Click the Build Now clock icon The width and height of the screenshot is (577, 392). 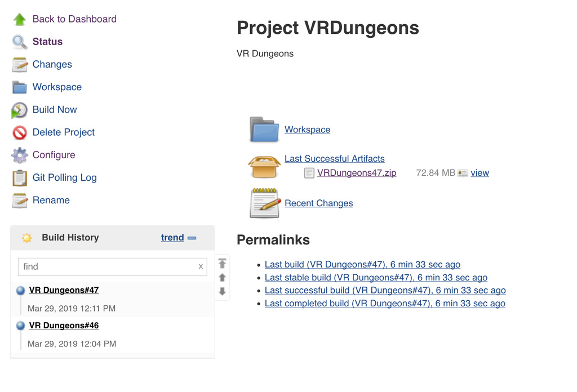20,110
